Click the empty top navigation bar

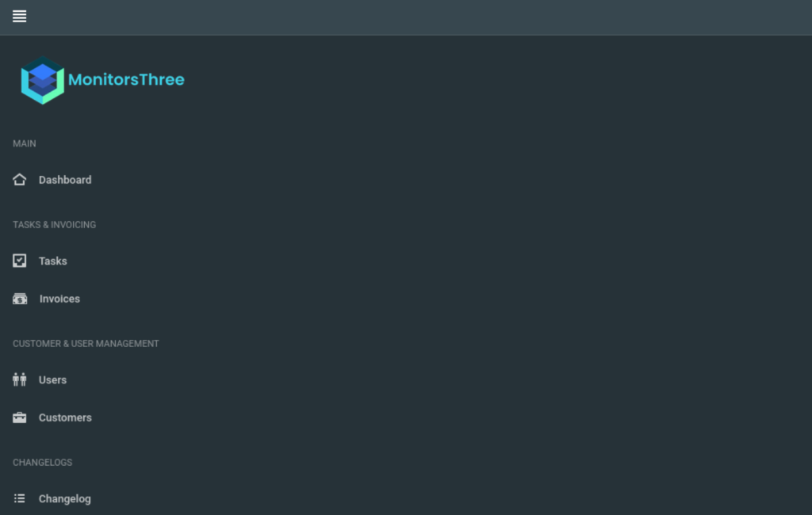tap(414, 17)
